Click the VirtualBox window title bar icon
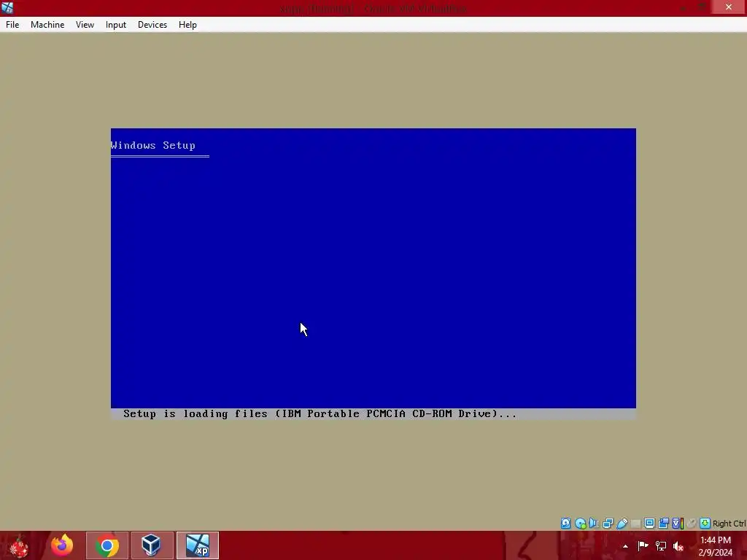 7,7
